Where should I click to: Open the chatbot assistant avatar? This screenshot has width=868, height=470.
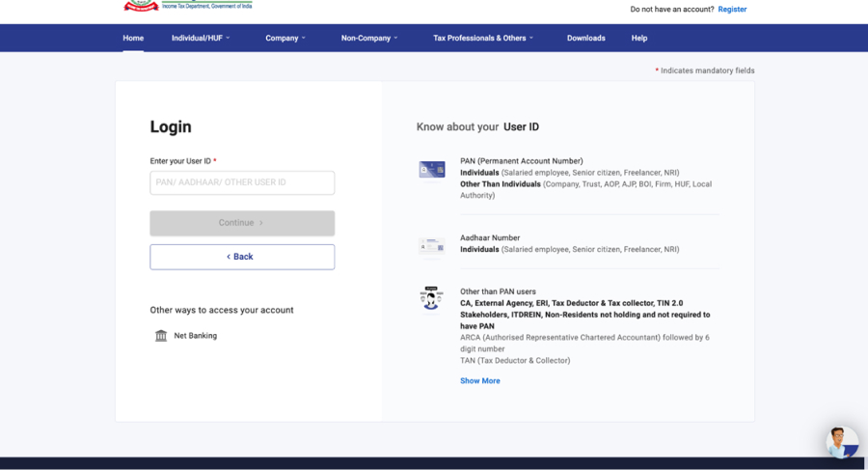point(842,442)
